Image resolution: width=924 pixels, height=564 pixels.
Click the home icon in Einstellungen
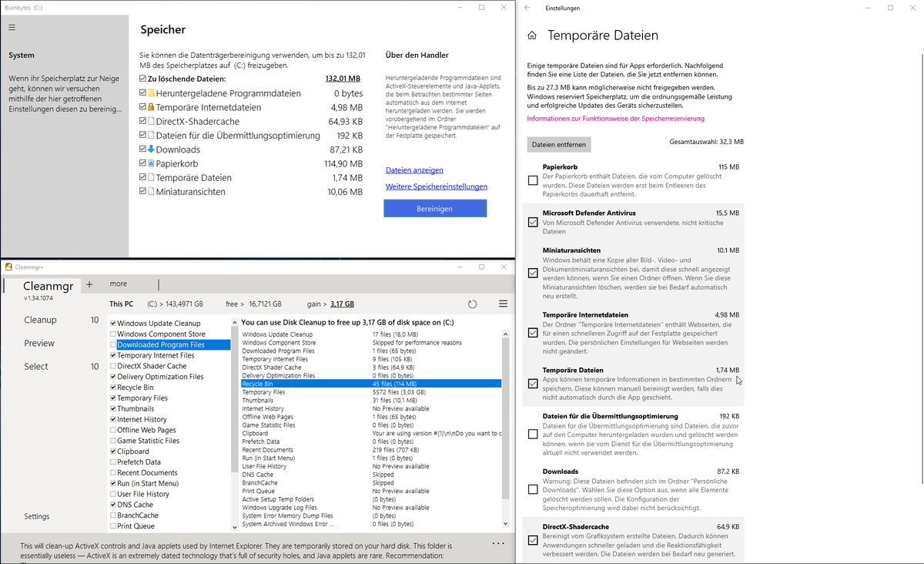coord(531,35)
